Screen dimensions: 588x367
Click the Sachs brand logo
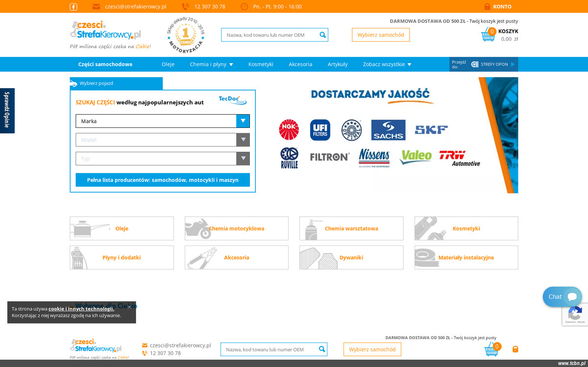pyautogui.click(x=388, y=130)
